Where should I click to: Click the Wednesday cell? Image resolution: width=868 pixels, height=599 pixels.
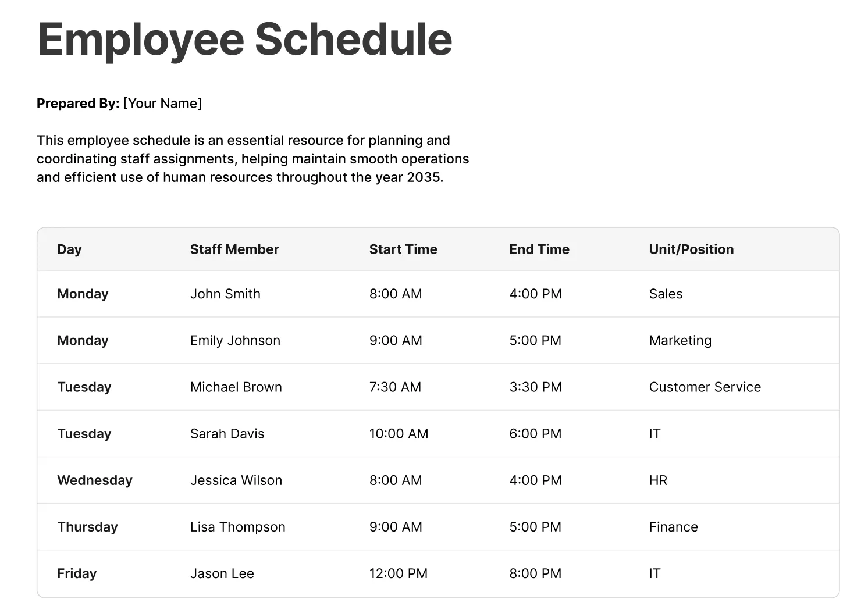click(x=95, y=480)
